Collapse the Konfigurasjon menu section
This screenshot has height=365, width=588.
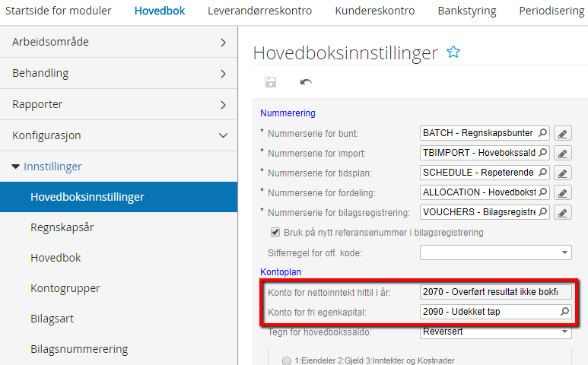[x=119, y=135]
